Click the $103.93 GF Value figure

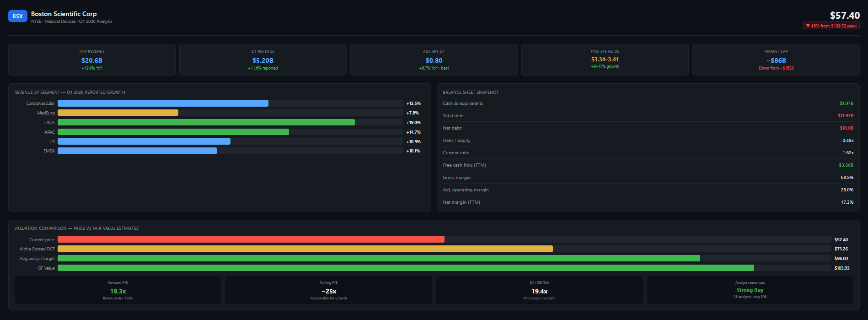tap(842, 268)
